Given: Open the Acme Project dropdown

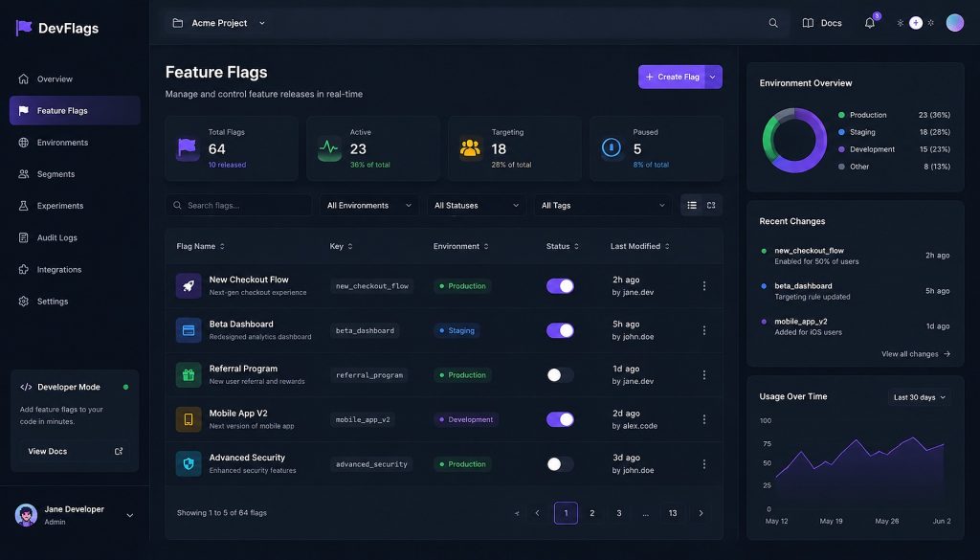Looking at the screenshot, I should click(x=219, y=23).
